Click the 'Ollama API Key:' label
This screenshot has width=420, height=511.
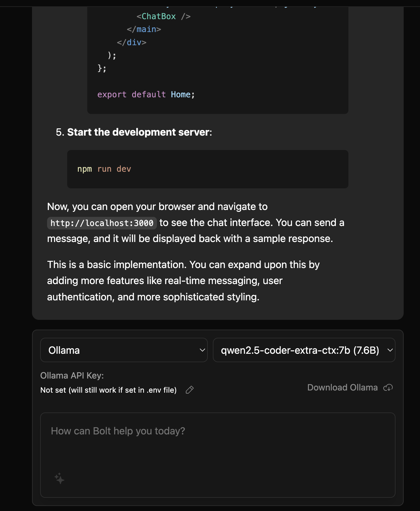pyautogui.click(x=72, y=376)
